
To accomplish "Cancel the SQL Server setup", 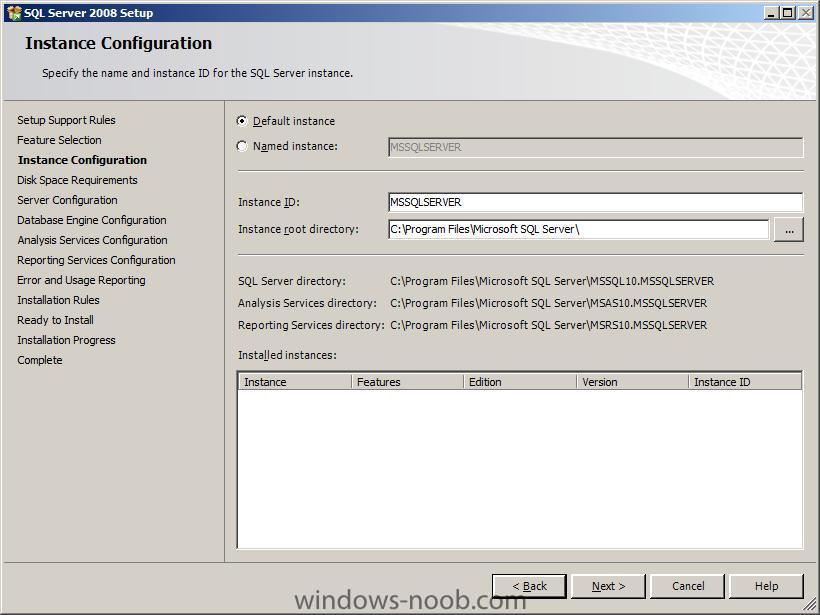I will 688,586.
